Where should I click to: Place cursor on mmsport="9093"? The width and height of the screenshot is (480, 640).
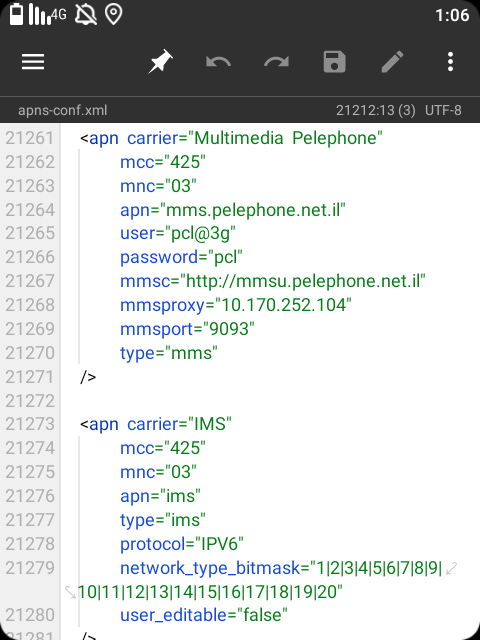(187, 329)
